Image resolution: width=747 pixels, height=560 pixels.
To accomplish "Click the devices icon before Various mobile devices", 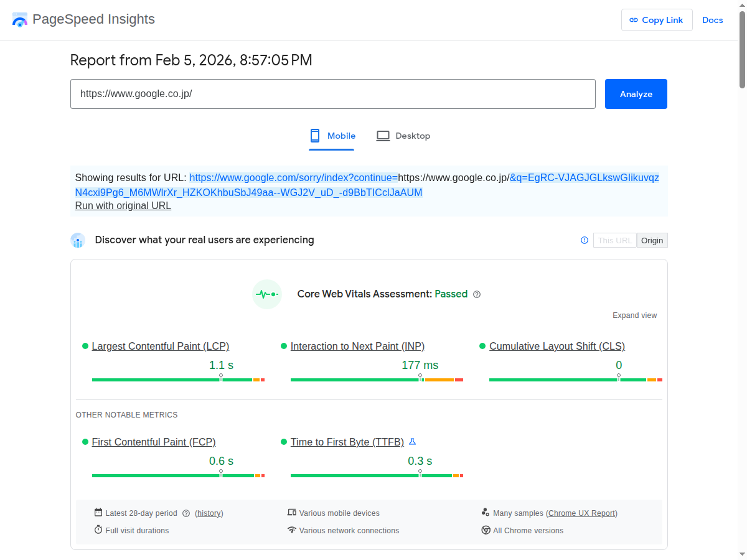I will (x=292, y=513).
